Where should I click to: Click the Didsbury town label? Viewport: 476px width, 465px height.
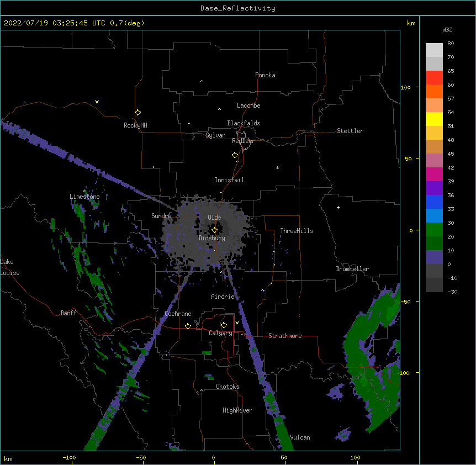[x=211, y=238]
